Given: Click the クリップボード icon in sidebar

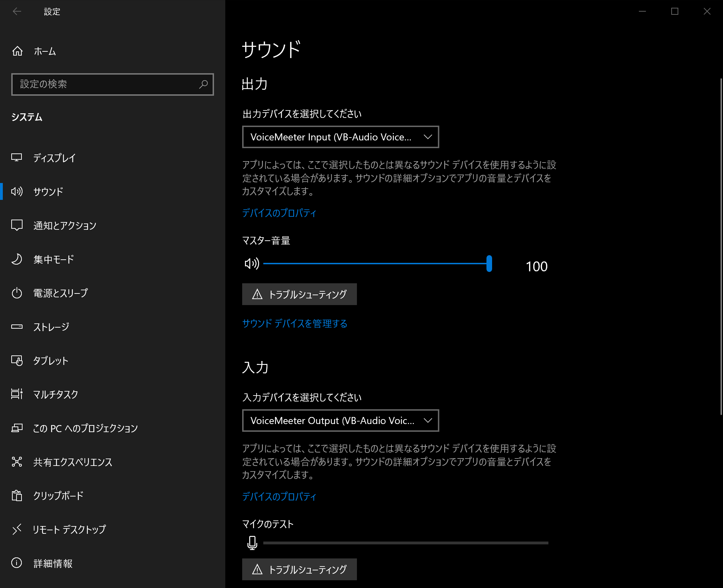Looking at the screenshot, I should pos(17,496).
